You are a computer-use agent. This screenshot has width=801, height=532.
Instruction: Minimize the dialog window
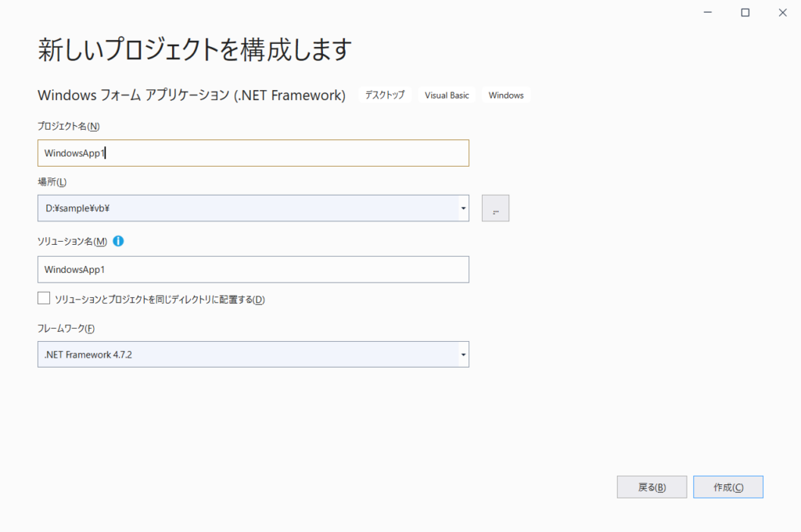coord(707,13)
